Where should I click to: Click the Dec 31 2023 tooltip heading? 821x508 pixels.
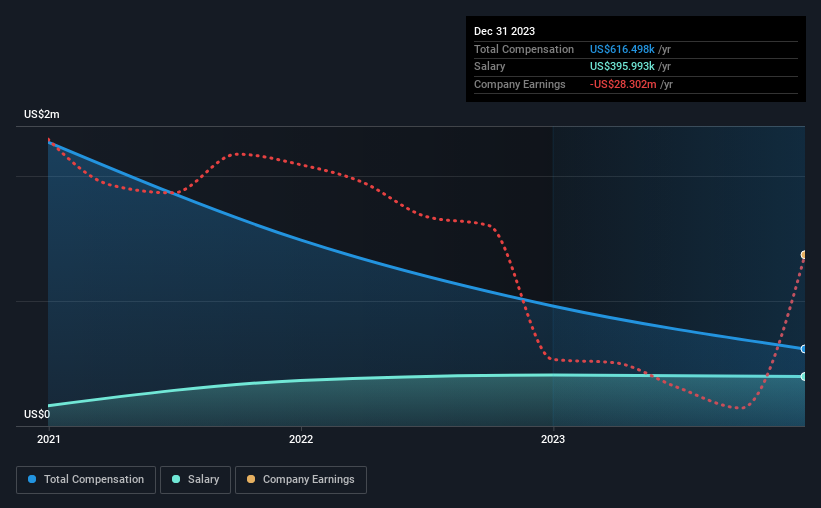click(x=504, y=31)
